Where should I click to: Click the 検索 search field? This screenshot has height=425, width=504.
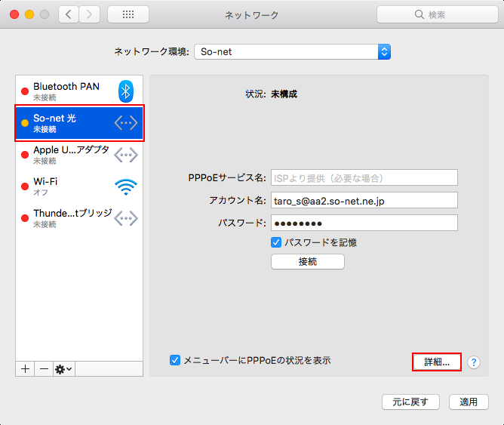436,14
